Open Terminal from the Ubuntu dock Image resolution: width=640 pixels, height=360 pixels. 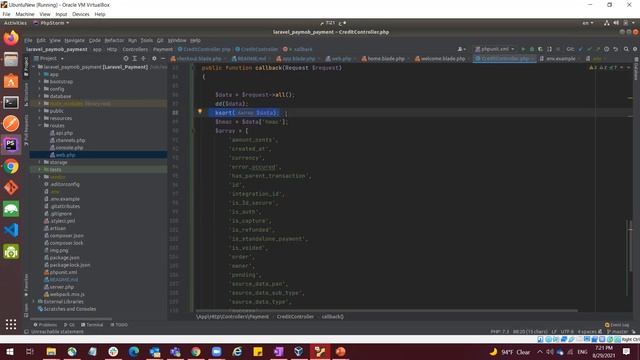click(x=11, y=102)
